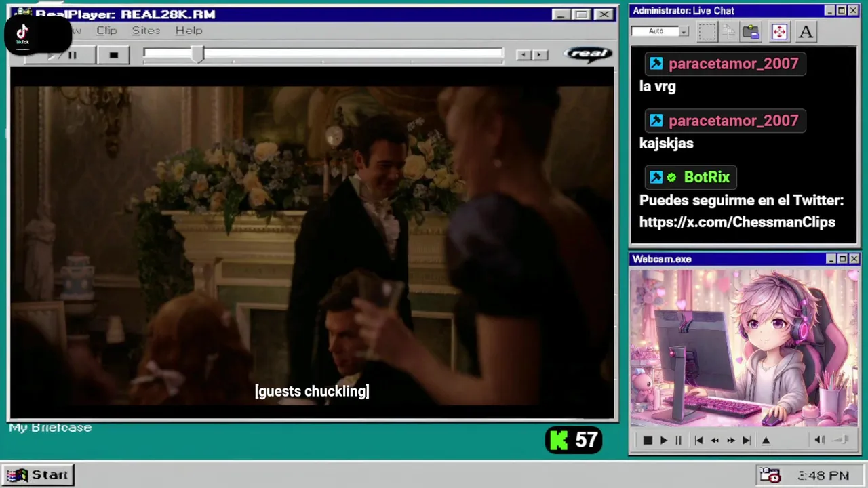This screenshot has width=868, height=488.
Task: Click the fast-forward button in Webcam.exe
Action: [730, 441]
